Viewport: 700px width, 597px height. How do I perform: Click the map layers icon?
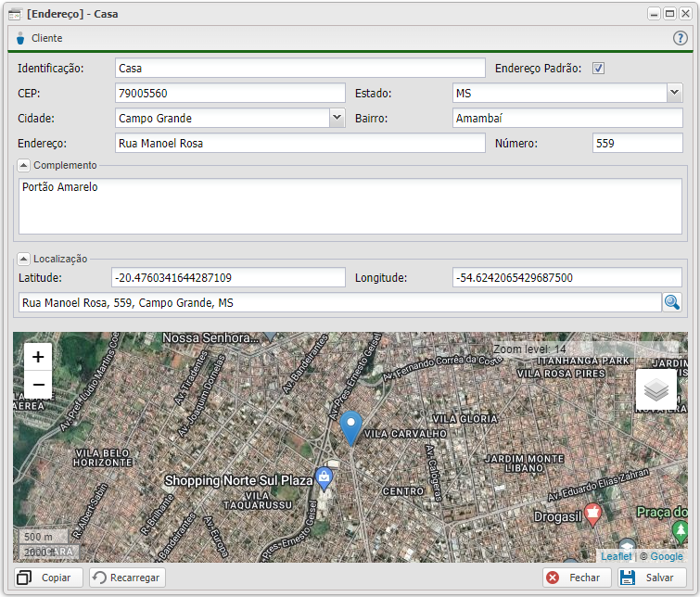click(656, 391)
